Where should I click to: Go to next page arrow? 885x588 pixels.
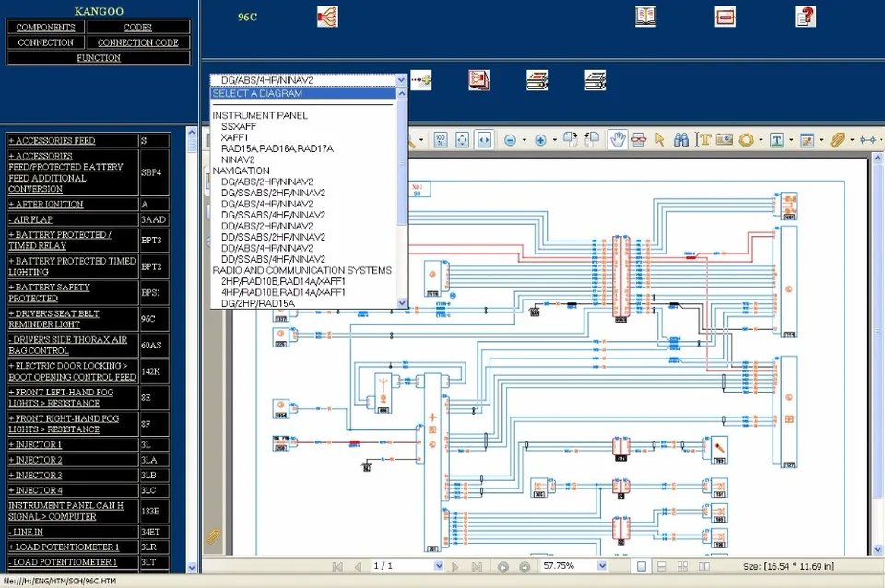tap(455, 567)
